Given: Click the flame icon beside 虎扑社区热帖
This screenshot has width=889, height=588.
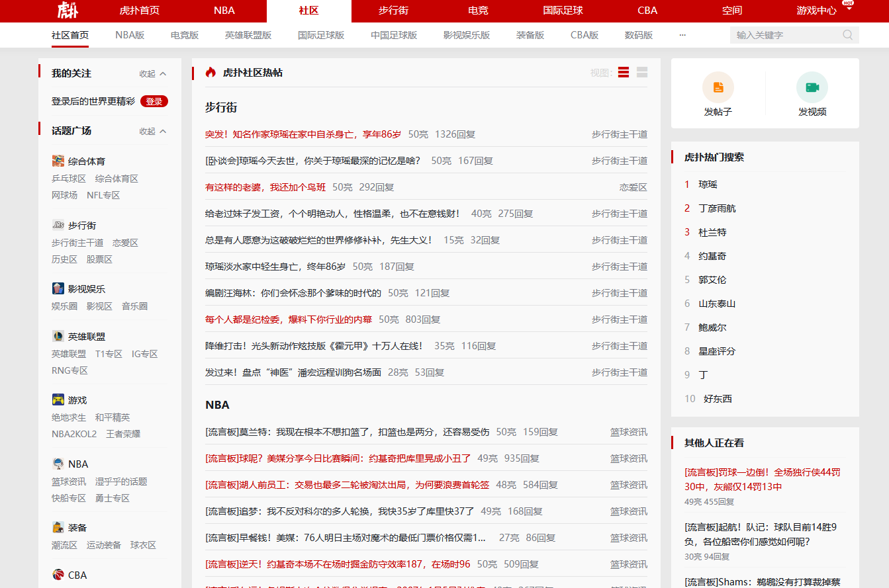Looking at the screenshot, I should 211,73.
